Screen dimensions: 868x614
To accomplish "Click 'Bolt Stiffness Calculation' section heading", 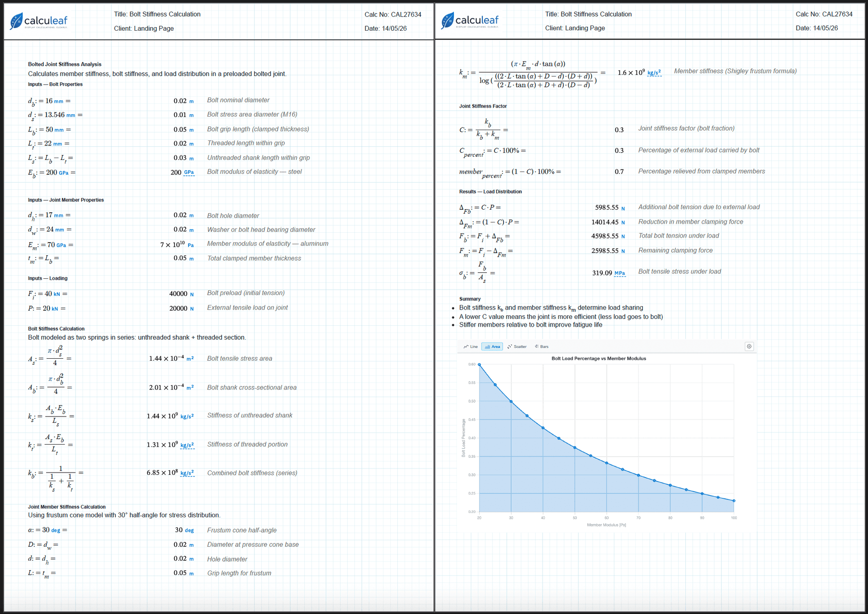I will point(56,328).
